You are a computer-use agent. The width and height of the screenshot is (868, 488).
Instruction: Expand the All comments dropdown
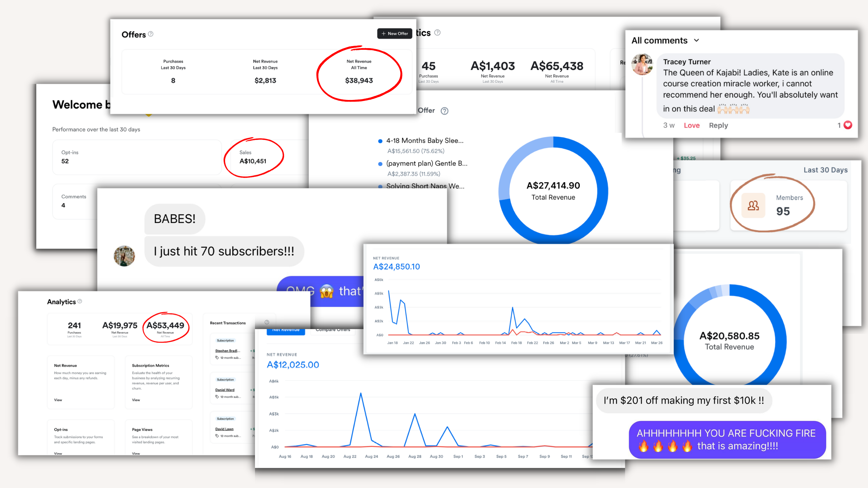coord(696,40)
